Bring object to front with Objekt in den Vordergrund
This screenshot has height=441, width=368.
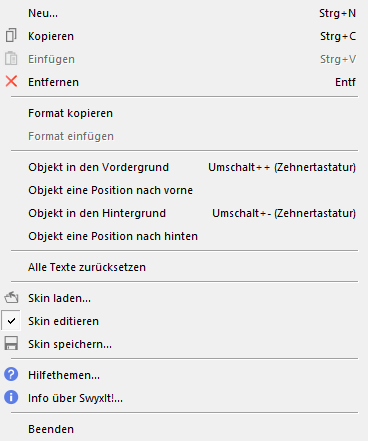coord(184,167)
